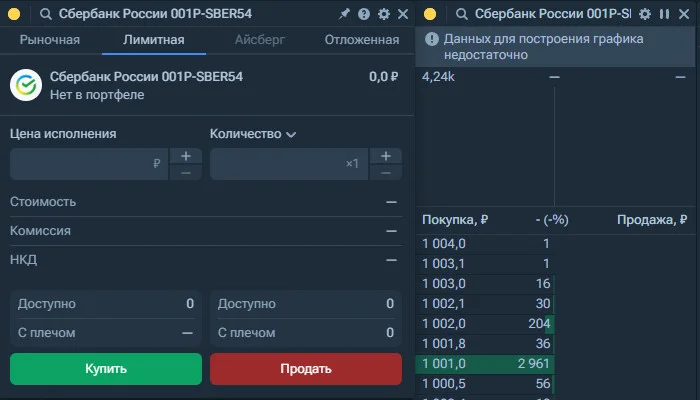The height and width of the screenshot is (400, 700).
Task: Open help question mark icon
Action: click(x=364, y=14)
